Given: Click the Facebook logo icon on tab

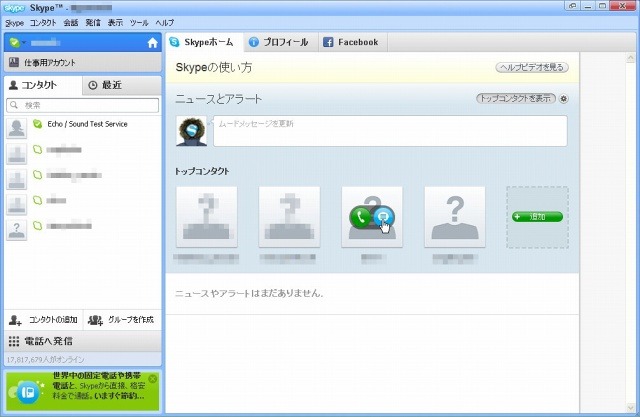Looking at the screenshot, I should click(x=328, y=42).
